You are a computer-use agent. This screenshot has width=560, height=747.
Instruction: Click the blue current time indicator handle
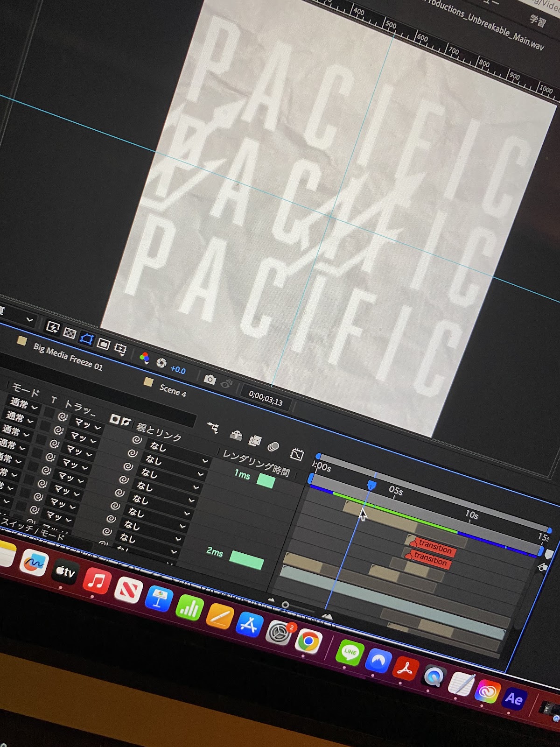click(371, 486)
